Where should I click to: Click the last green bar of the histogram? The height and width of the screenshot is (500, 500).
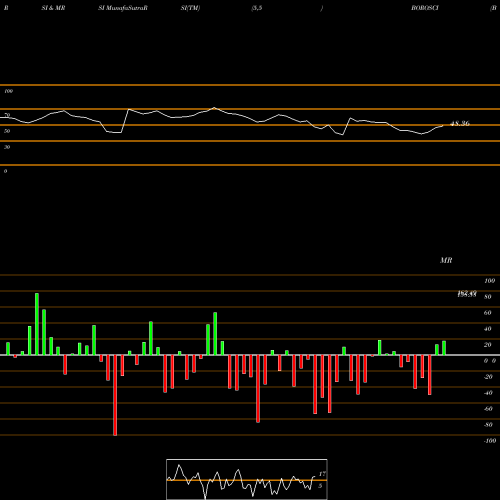pyautogui.click(x=444, y=348)
